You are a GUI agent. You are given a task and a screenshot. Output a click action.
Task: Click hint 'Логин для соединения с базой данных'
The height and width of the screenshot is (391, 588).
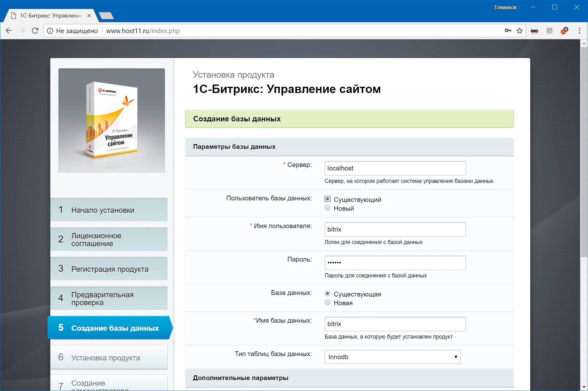point(373,242)
